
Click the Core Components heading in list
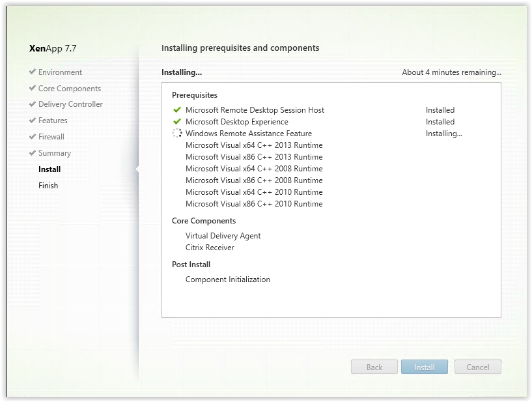pos(204,221)
